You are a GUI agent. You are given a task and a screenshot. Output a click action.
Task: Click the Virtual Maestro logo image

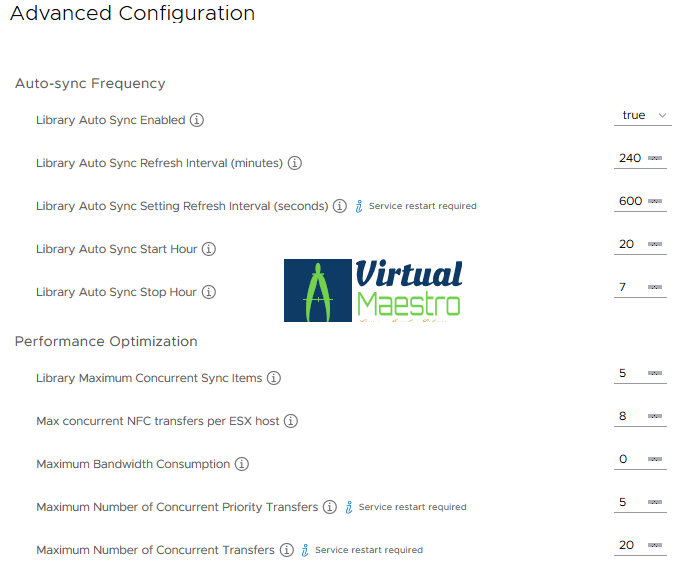[x=373, y=291]
